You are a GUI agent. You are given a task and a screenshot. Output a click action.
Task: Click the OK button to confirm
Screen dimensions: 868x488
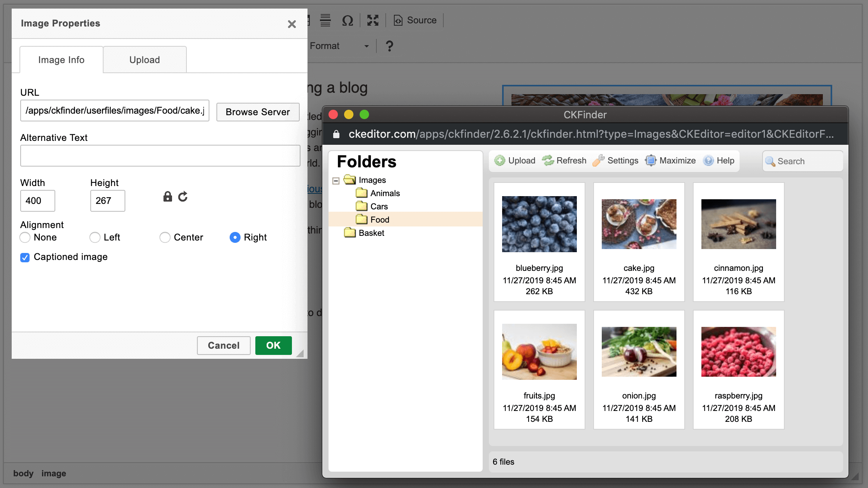[274, 345]
